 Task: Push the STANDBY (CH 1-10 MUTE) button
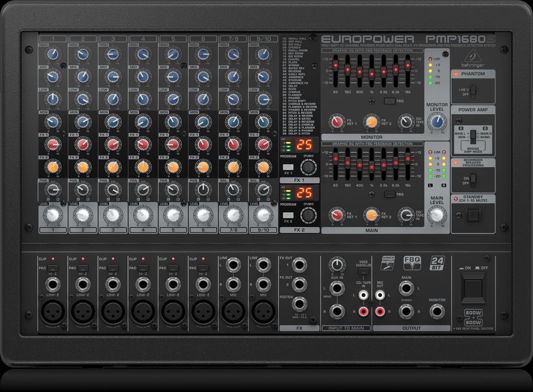[473, 215]
